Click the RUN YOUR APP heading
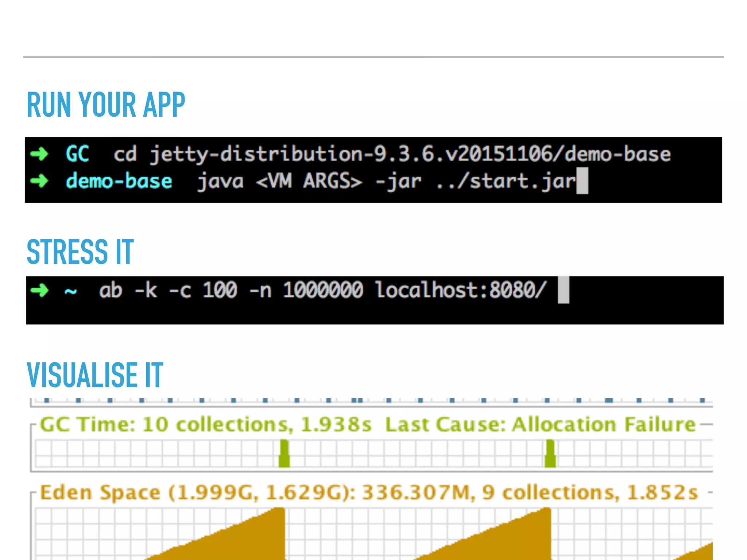This screenshot has width=747, height=560. [x=106, y=105]
